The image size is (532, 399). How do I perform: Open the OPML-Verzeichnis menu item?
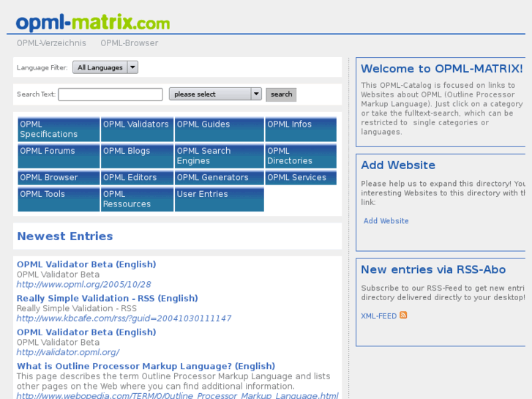[51, 43]
